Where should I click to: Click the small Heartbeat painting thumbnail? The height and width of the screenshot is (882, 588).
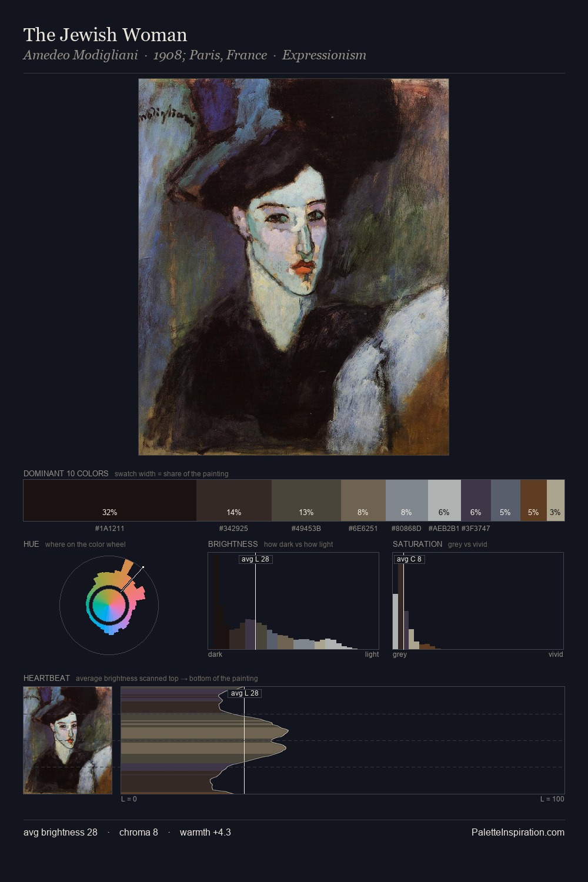tap(68, 740)
